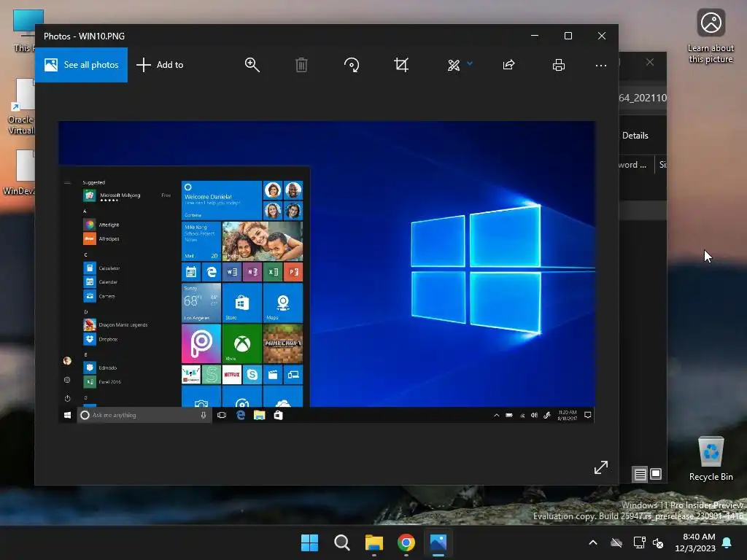The height and width of the screenshot is (560, 747).
Task: Open the Oracle VirtualBox desktop shortcut
Action: pos(21,107)
